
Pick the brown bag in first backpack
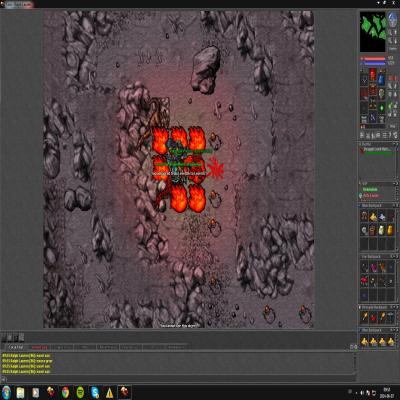[373, 230]
